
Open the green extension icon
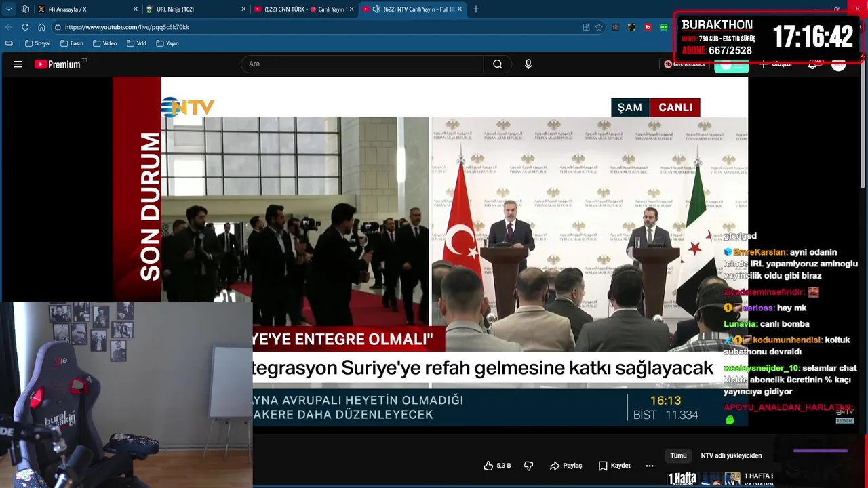pos(664,27)
